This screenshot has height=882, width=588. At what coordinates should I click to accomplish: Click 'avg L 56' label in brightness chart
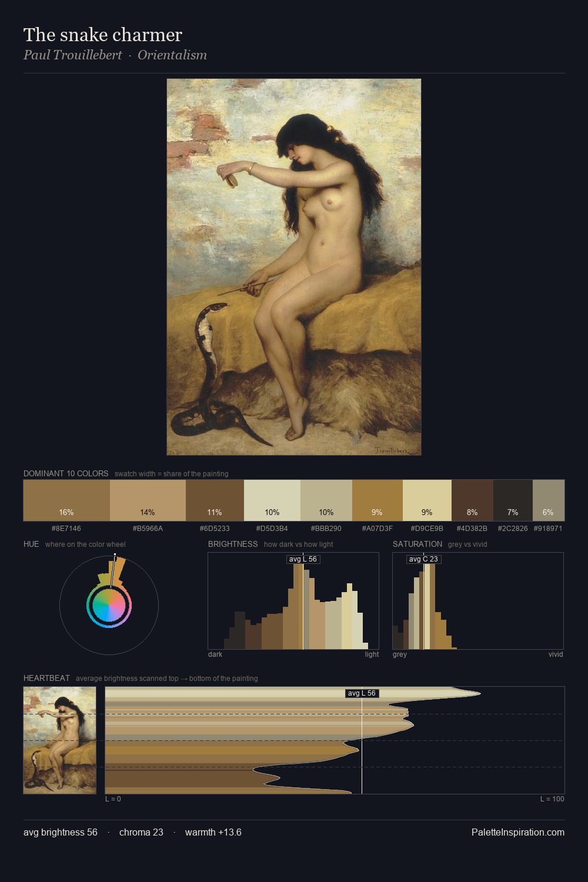click(303, 559)
